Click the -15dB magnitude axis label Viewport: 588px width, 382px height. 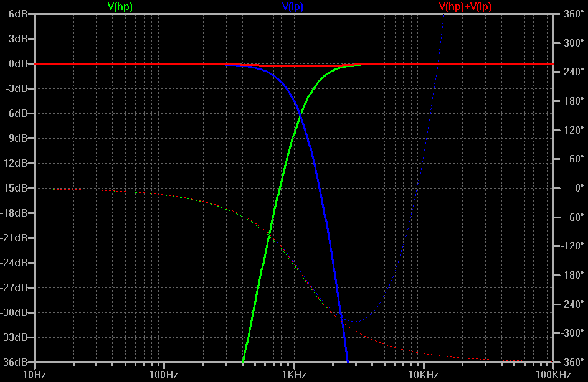pos(14,188)
